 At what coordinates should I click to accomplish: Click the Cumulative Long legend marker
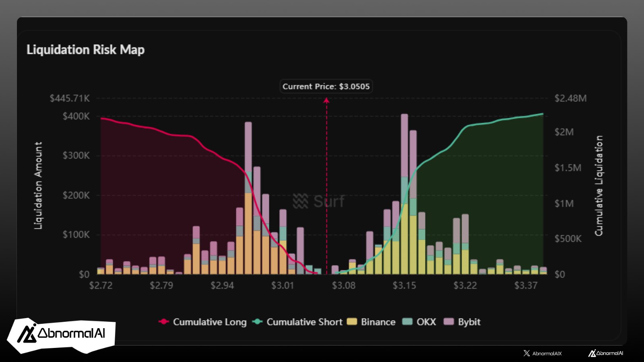click(164, 322)
